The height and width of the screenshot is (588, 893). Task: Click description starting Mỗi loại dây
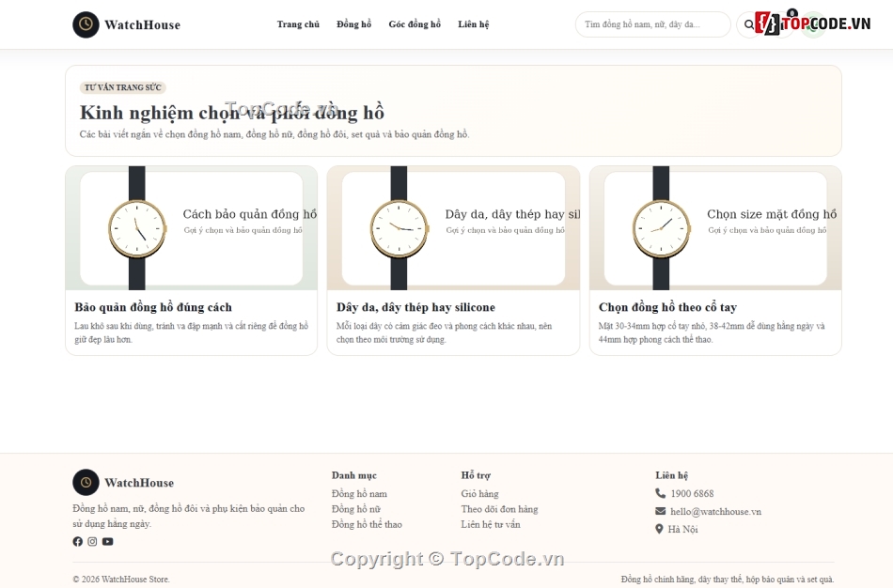pyautogui.click(x=445, y=333)
